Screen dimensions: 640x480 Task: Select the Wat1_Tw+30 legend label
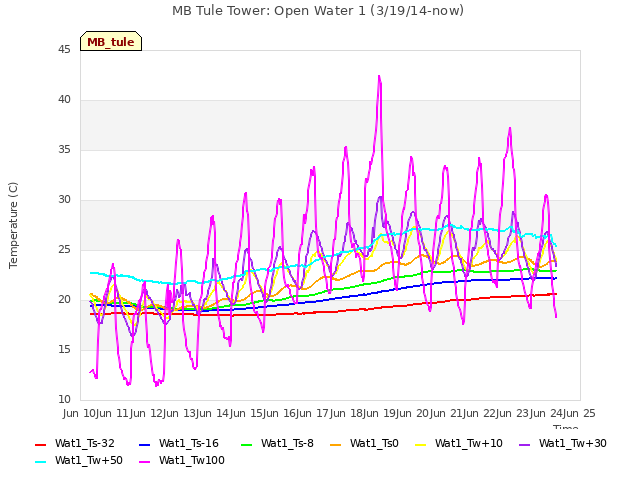[573, 444]
